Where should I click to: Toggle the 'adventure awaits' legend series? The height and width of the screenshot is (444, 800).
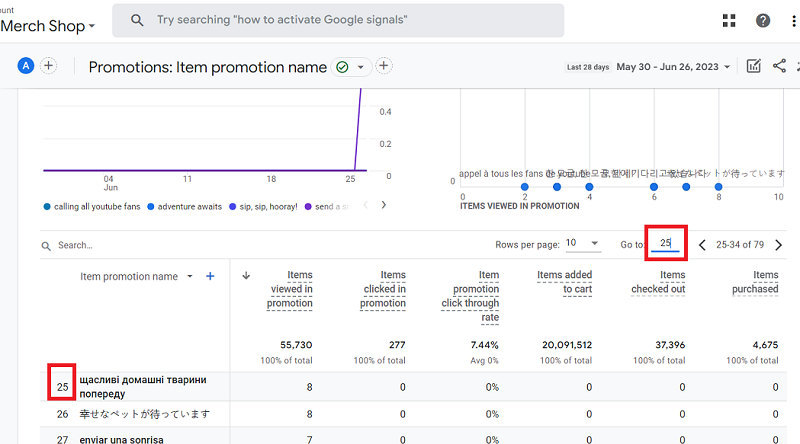[x=185, y=206]
